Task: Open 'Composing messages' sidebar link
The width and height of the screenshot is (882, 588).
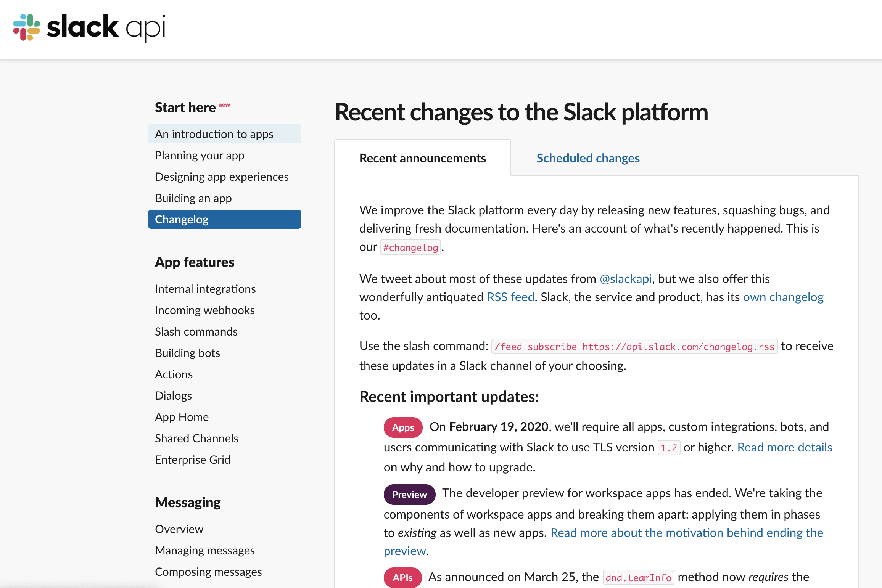Action: point(208,572)
